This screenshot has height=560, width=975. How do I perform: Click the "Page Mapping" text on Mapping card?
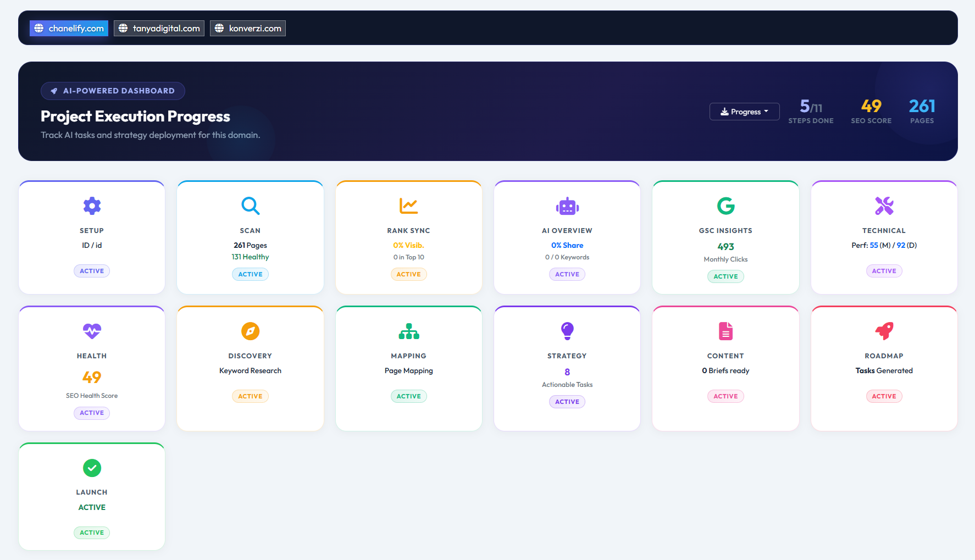(x=408, y=370)
